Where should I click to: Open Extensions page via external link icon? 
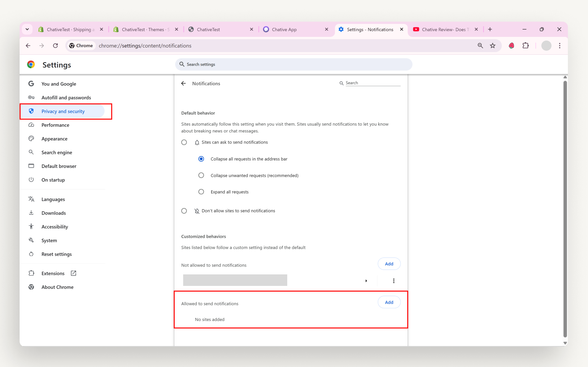point(73,273)
